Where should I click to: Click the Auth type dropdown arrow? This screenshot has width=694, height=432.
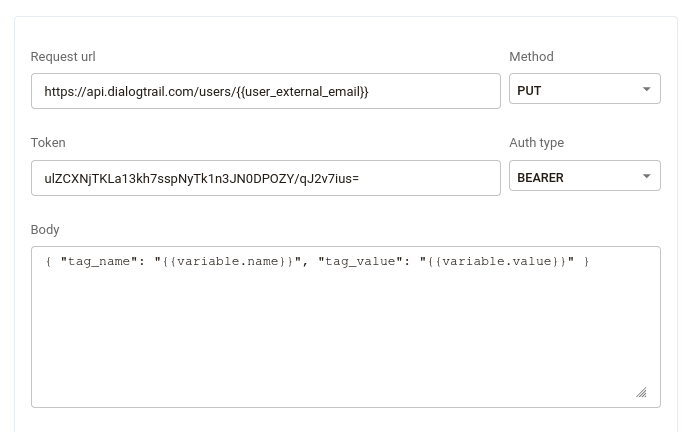click(x=646, y=177)
